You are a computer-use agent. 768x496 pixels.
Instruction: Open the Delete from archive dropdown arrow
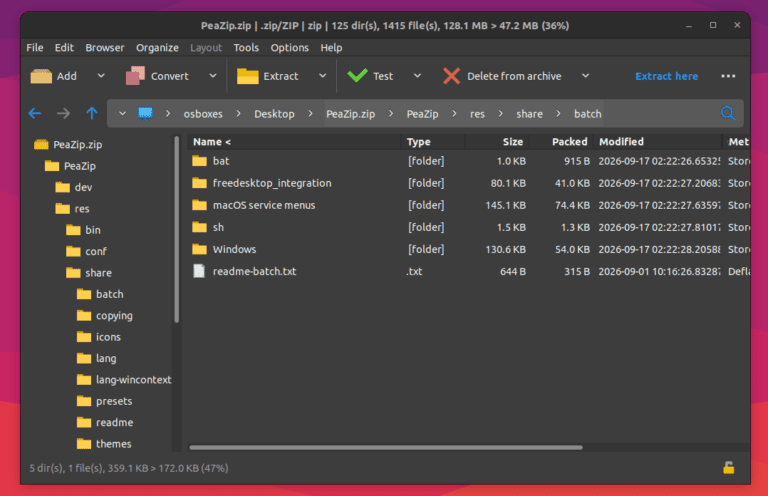pyautogui.click(x=585, y=76)
